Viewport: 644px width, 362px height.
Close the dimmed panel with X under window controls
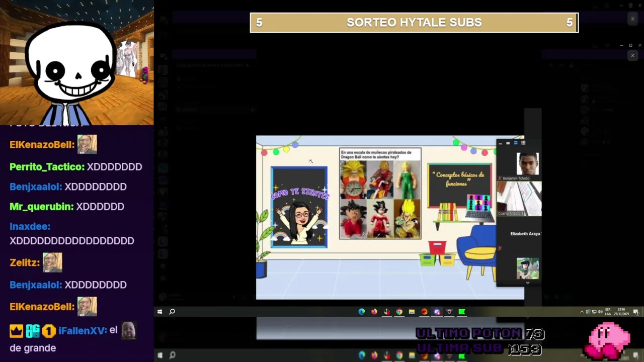[632, 55]
